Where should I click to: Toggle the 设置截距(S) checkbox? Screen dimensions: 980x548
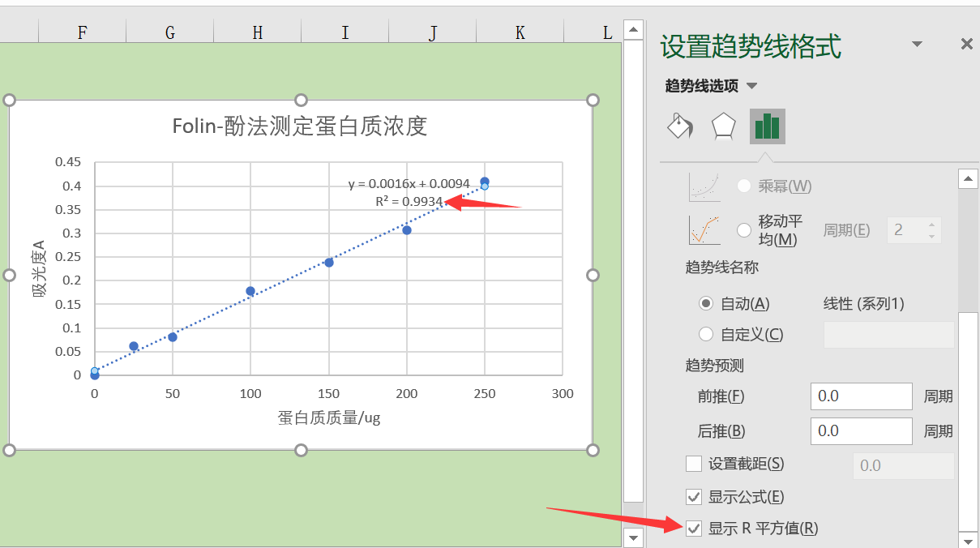click(x=694, y=464)
